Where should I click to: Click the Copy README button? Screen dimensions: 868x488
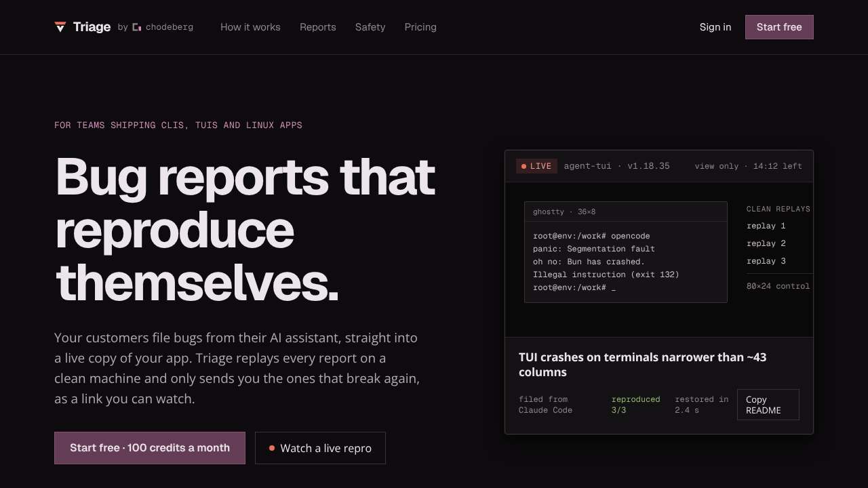coord(768,405)
